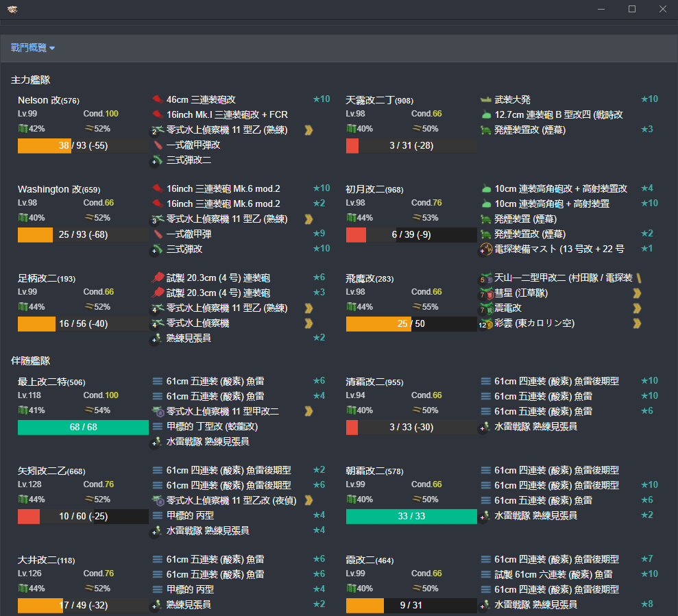Click the 主力艦隊 section header
The width and height of the screenshot is (678, 616).
(30, 80)
